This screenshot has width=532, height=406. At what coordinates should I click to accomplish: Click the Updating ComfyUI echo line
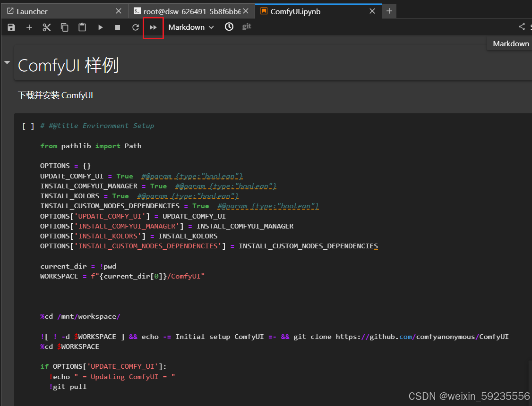(x=112, y=377)
